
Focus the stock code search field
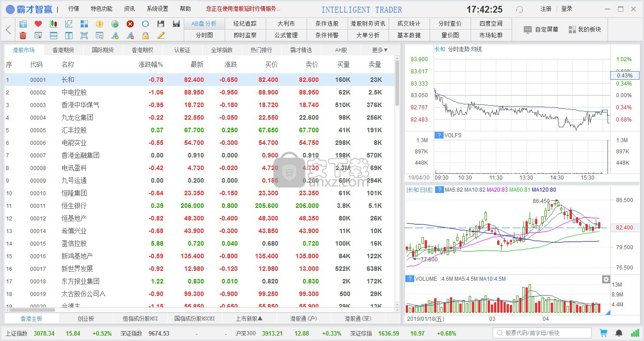tap(542, 333)
